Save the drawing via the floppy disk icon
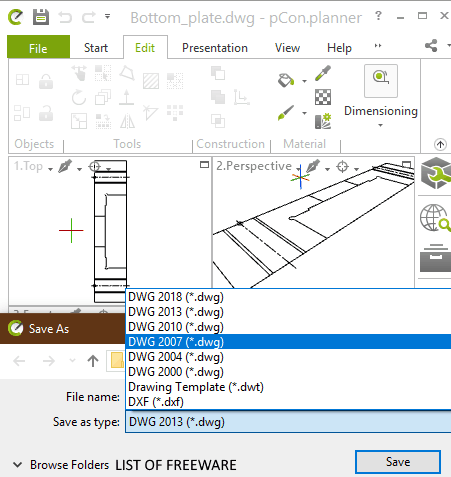This screenshot has height=477, width=451. coord(41,17)
